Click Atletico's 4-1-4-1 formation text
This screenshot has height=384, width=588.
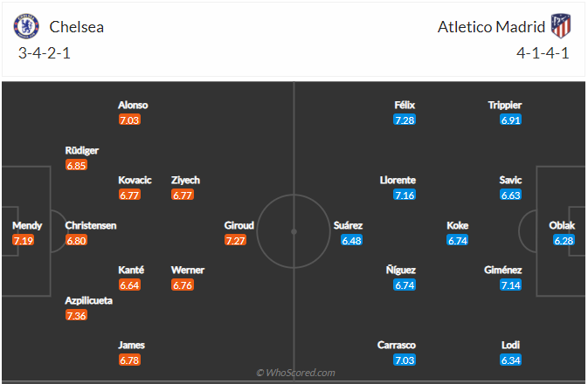[542, 52]
